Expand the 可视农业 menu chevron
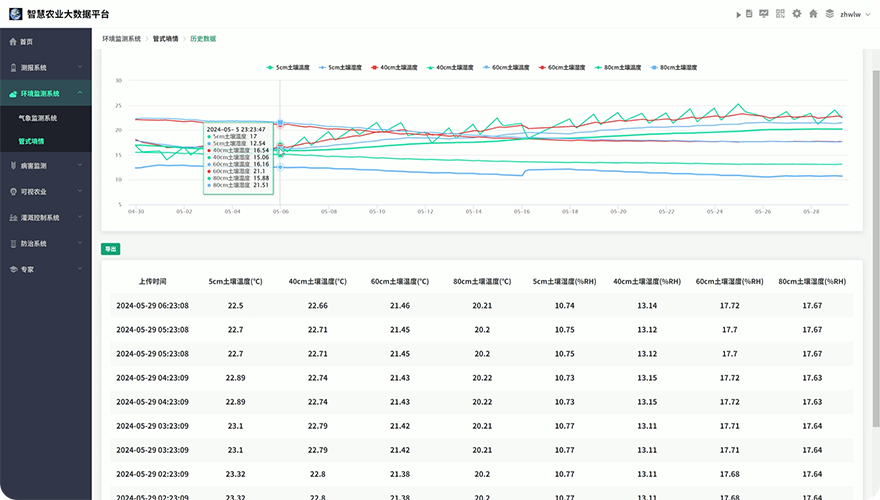The width and height of the screenshot is (880, 500). point(80,191)
